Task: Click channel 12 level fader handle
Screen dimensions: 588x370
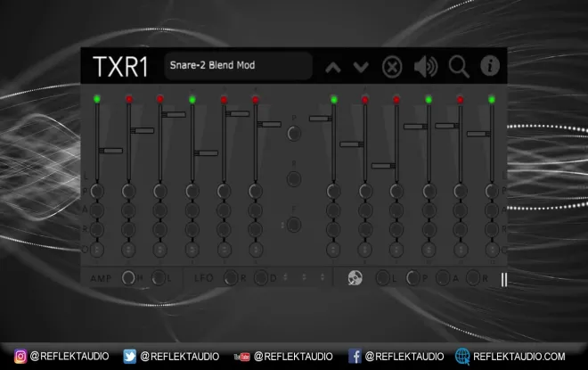Action: (478, 134)
